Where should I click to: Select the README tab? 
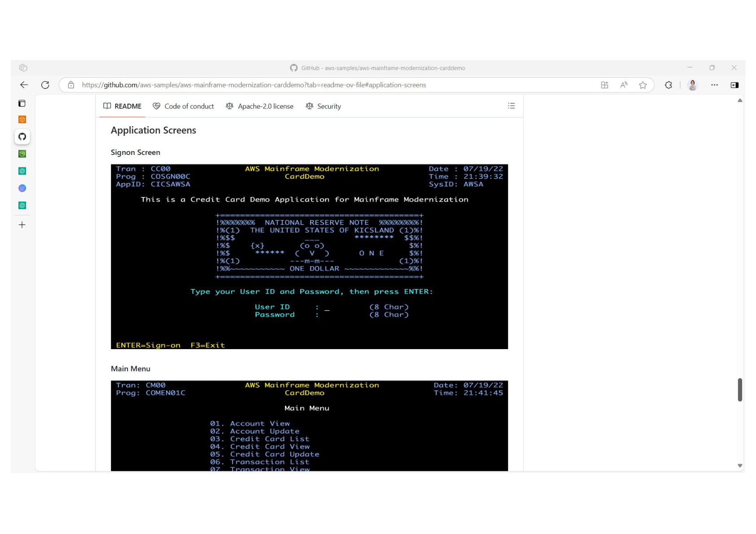pyautogui.click(x=122, y=106)
